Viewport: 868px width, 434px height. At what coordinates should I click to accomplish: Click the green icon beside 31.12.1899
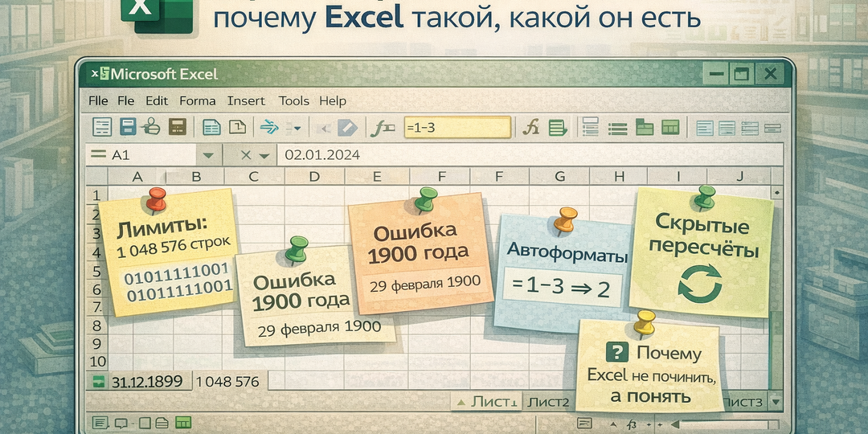(99, 382)
